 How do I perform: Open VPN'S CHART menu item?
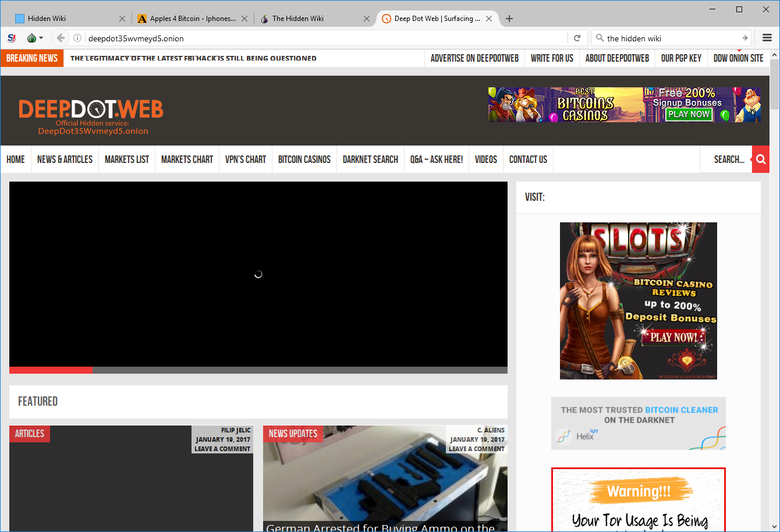point(246,159)
